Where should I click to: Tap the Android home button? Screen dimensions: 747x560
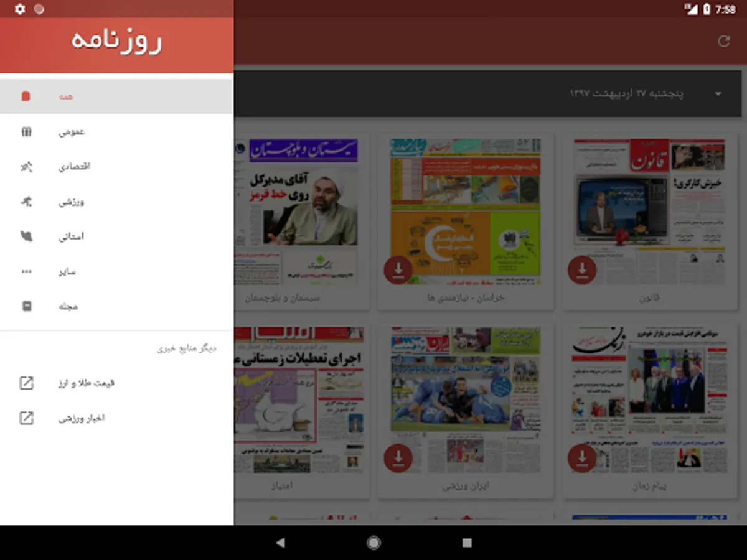(x=374, y=543)
